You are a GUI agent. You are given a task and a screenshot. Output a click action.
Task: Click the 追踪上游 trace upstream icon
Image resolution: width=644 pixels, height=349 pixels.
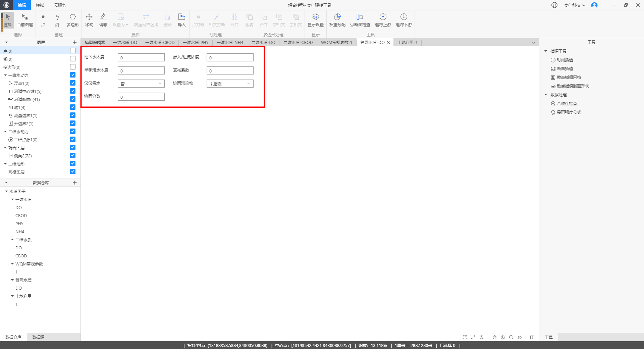[x=383, y=20]
